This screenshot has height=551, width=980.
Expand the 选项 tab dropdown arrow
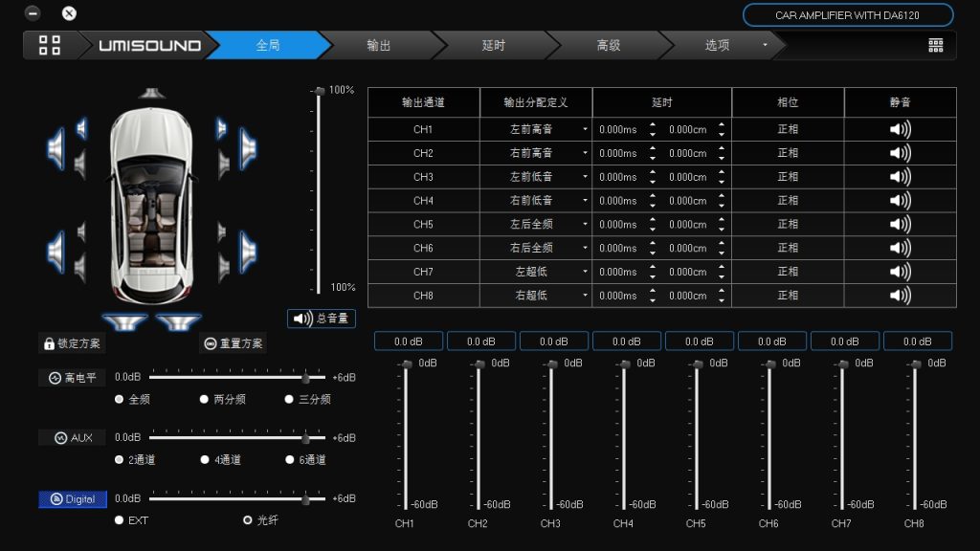(765, 45)
